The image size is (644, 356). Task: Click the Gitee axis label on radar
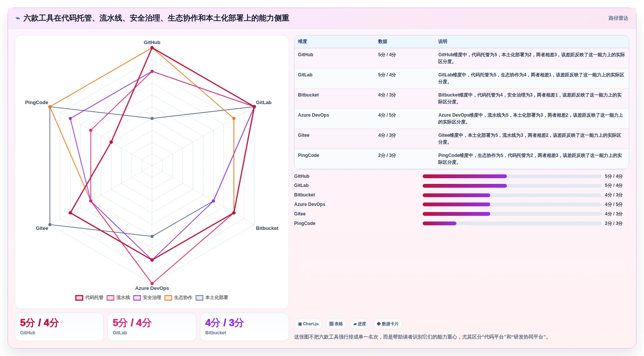(x=42, y=228)
